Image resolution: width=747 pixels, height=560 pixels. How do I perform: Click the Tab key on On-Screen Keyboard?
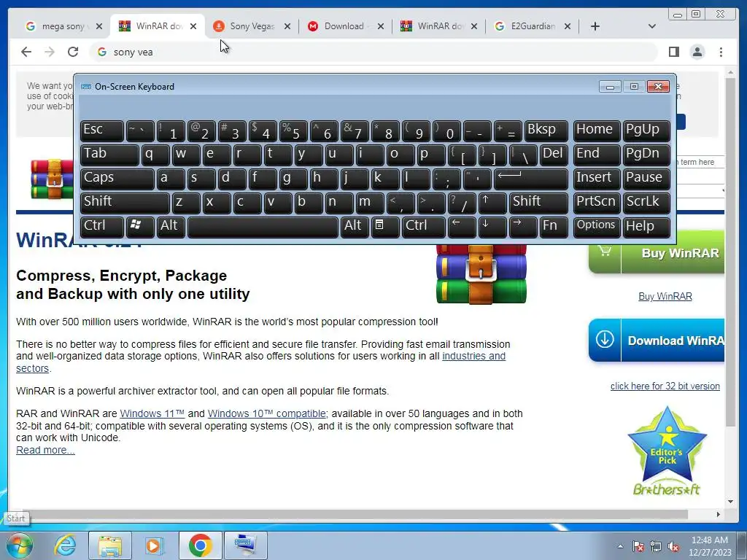click(109, 155)
